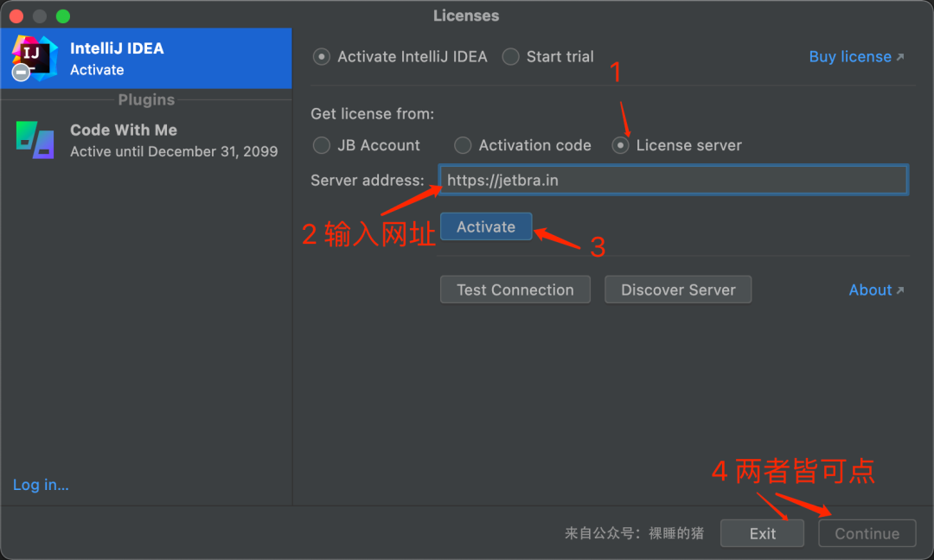Click the Continue button
This screenshot has width=934, height=560.
pyautogui.click(x=867, y=533)
